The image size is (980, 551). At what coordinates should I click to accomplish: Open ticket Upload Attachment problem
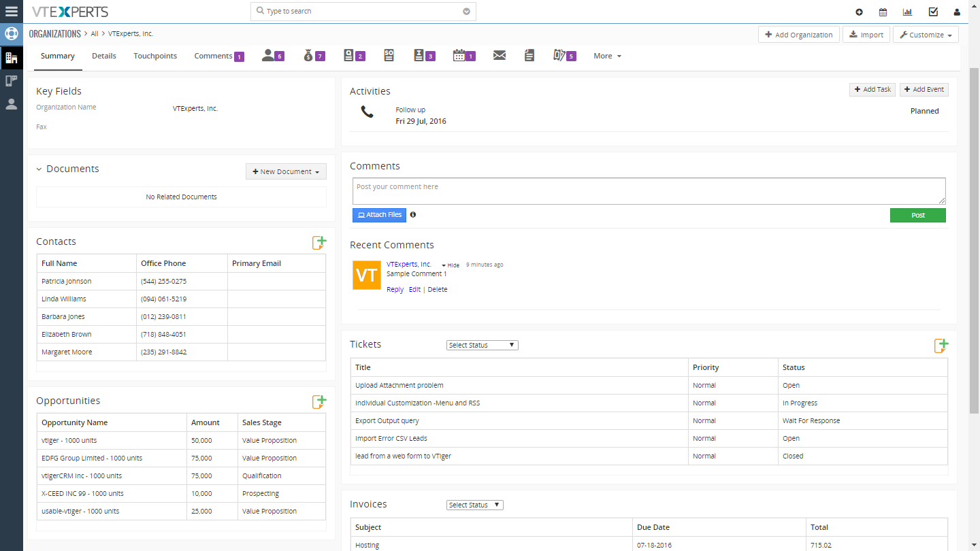(399, 386)
